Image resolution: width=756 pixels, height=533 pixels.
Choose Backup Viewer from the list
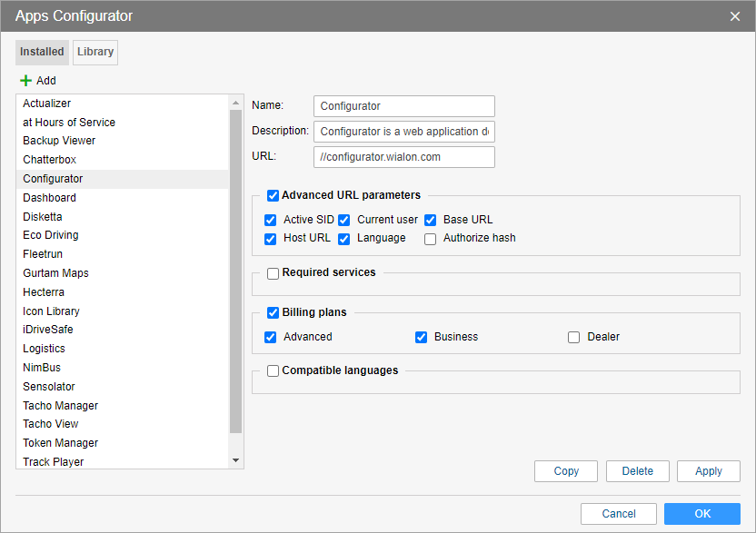(122, 141)
